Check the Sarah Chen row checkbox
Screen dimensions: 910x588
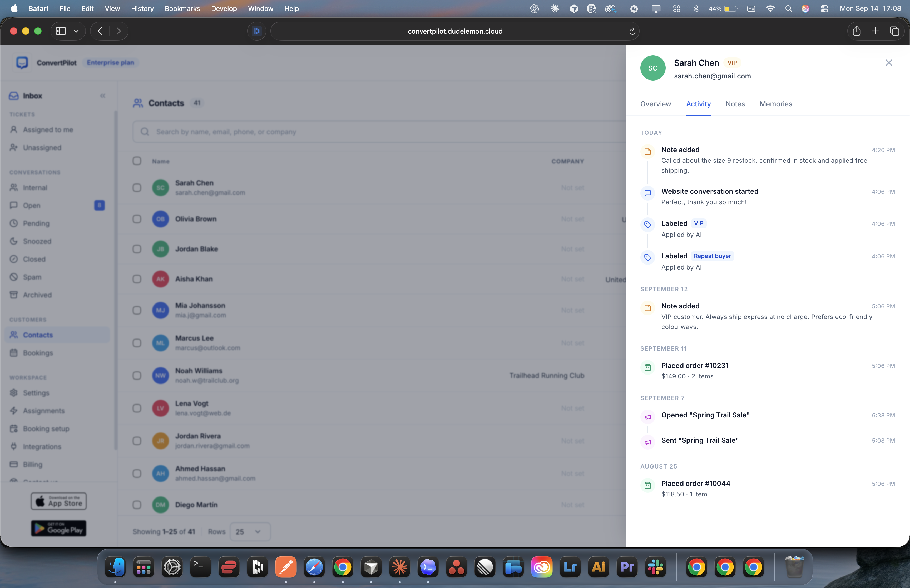tap(137, 187)
